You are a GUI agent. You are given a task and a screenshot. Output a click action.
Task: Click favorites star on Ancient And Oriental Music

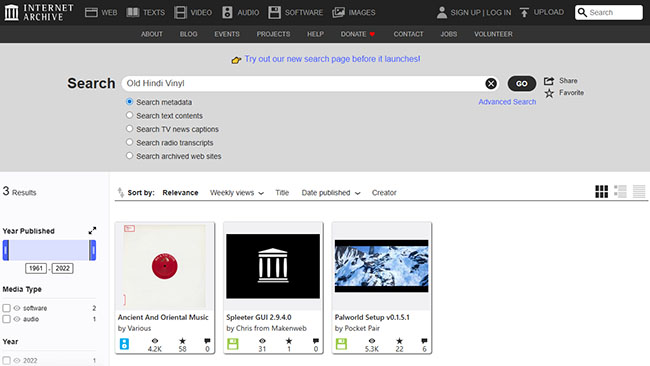coord(182,341)
